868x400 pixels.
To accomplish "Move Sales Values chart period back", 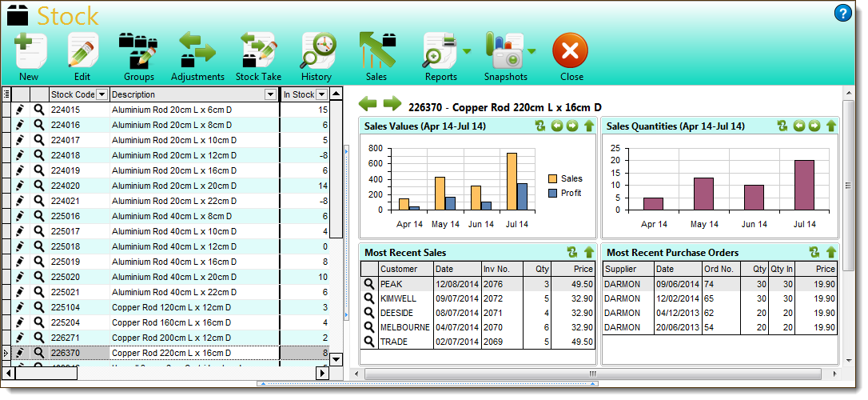I will 557,126.
